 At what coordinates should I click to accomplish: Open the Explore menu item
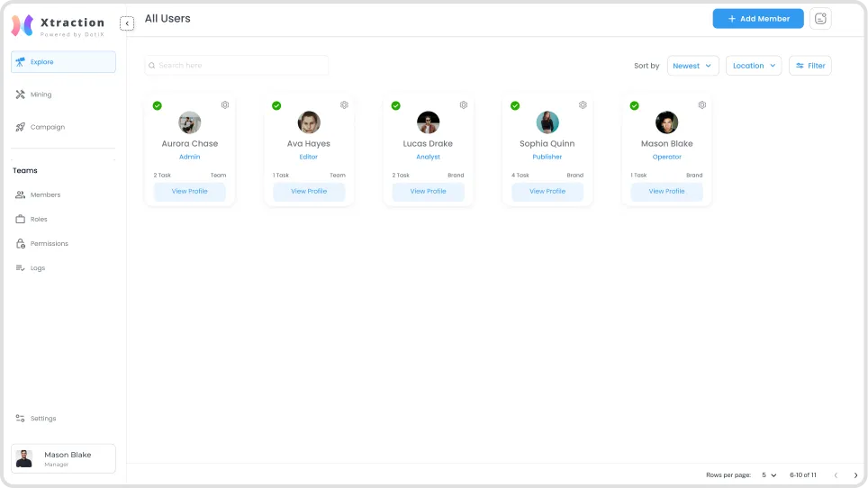coord(64,62)
